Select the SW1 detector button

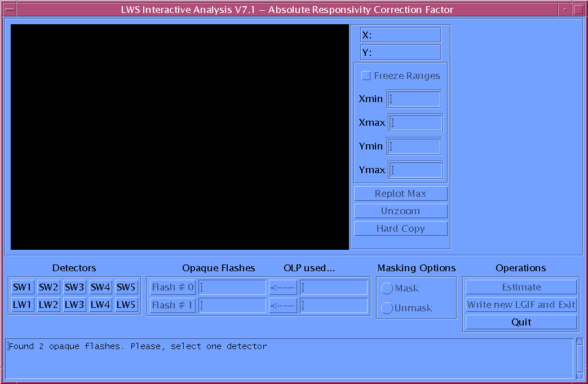(x=23, y=287)
